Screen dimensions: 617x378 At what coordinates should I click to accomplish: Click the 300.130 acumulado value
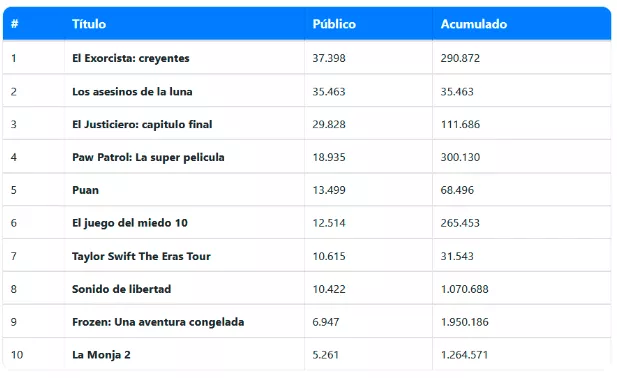pyautogui.click(x=460, y=157)
